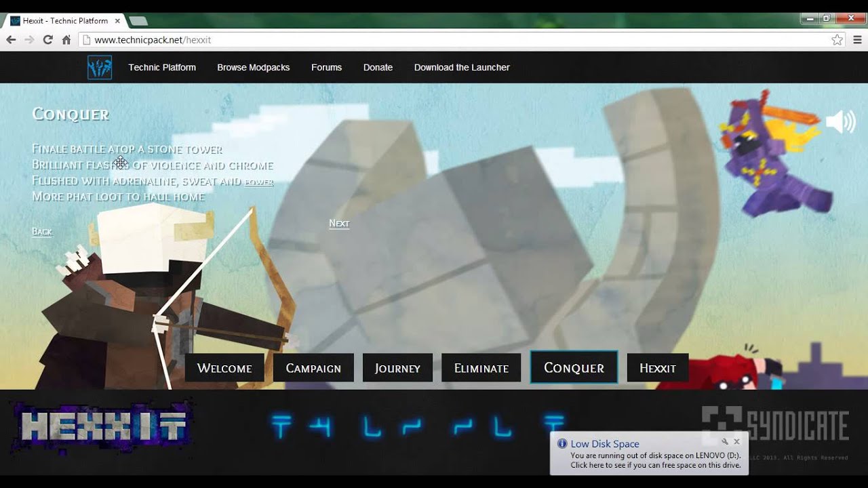Click the browser forward arrow

click(x=29, y=40)
